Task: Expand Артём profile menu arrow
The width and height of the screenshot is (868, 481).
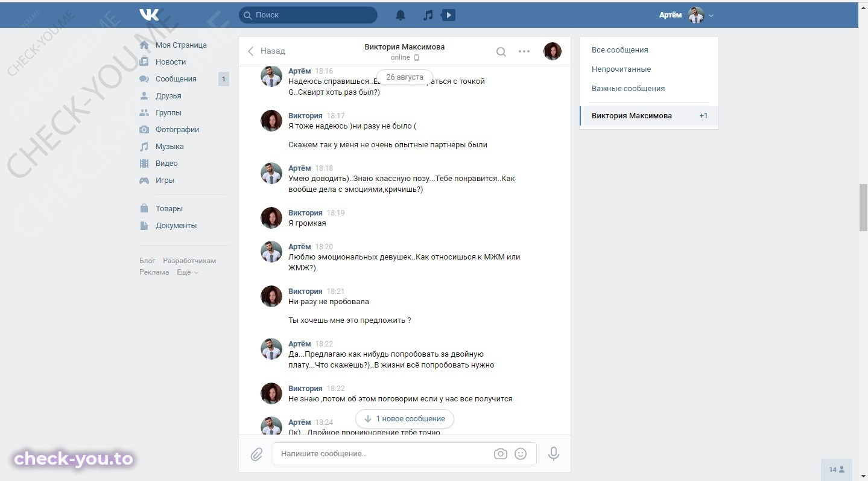Action: pyautogui.click(x=711, y=16)
